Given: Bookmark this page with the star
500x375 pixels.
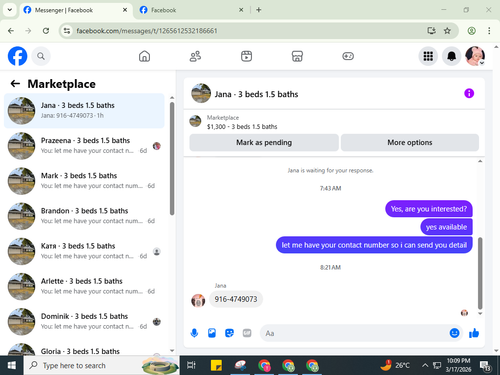Looking at the screenshot, I should (x=447, y=31).
